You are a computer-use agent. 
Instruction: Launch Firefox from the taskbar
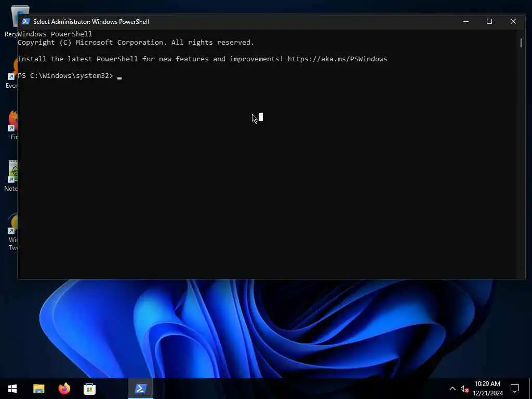point(64,389)
